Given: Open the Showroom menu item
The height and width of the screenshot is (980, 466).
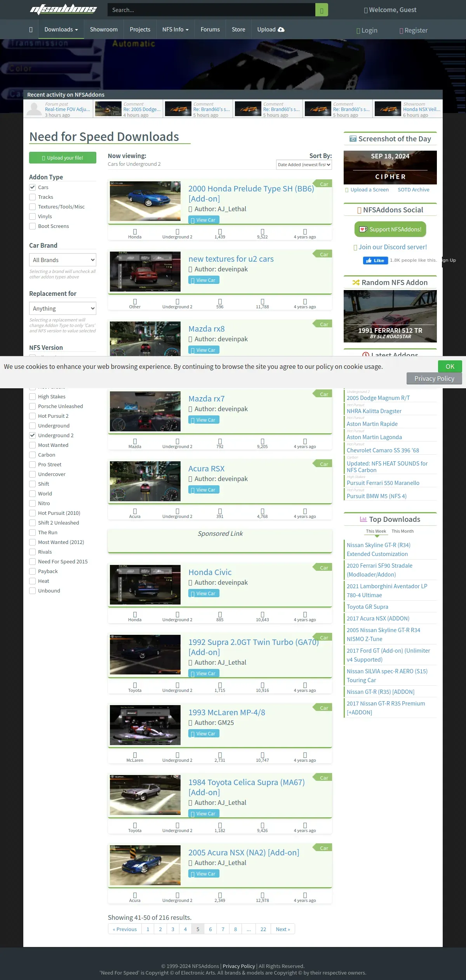Looking at the screenshot, I should pos(104,30).
